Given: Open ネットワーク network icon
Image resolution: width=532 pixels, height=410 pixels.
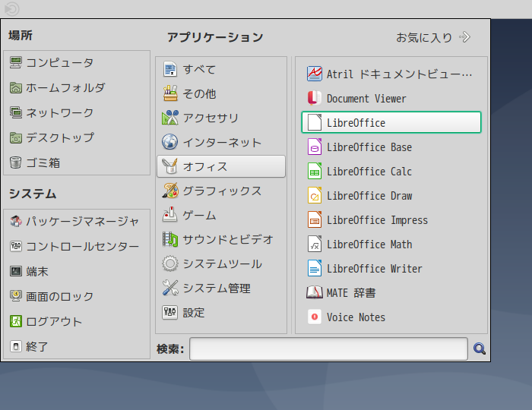Looking at the screenshot, I should (x=16, y=113).
